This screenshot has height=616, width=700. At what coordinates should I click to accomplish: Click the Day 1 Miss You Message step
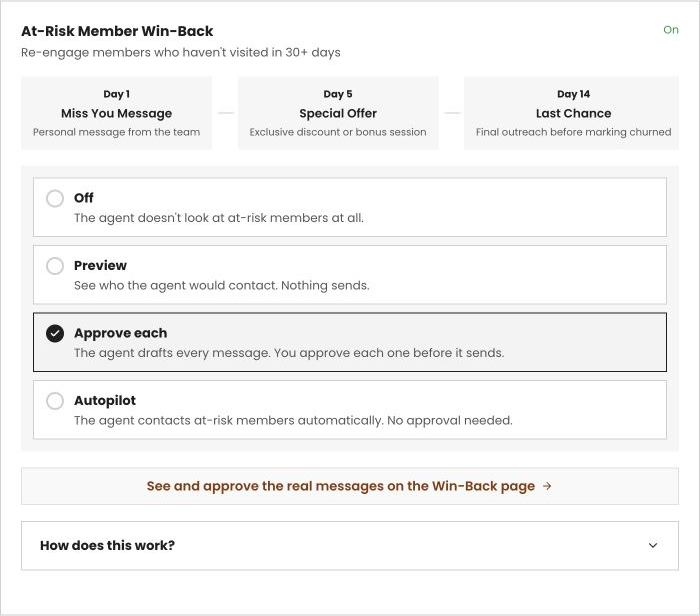[x=117, y=113]
